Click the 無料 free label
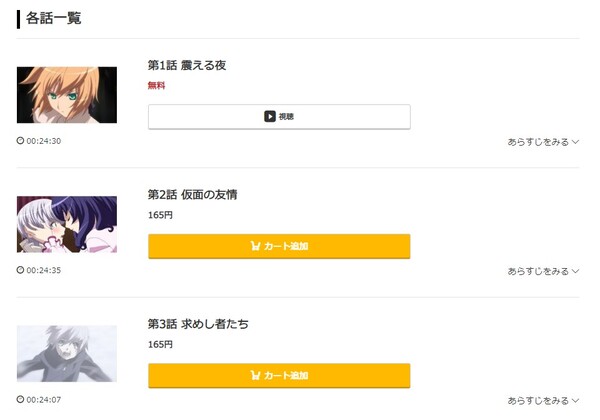Screen dimensions: 600x420 [x=156, y=86]
